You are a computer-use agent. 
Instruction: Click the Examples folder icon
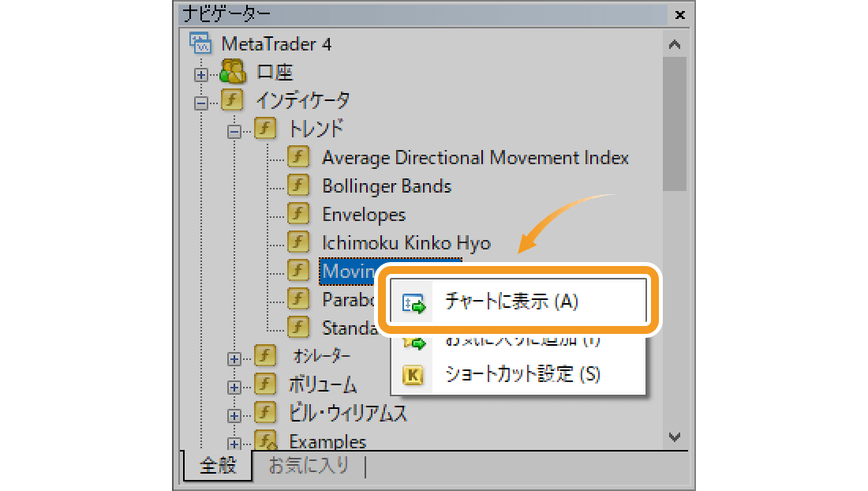(x=265, y=440)
